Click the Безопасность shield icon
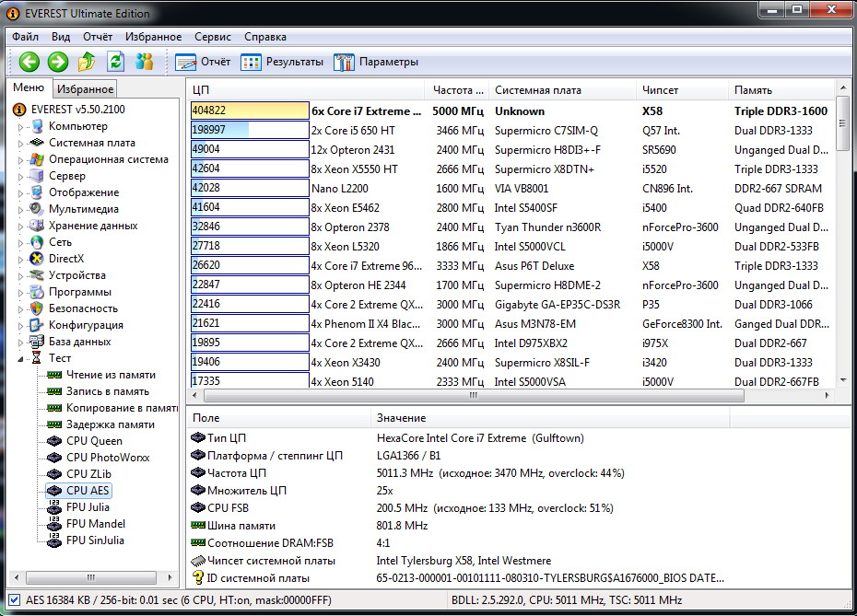The height and width of the screenshot is (616, 857). 37,308
